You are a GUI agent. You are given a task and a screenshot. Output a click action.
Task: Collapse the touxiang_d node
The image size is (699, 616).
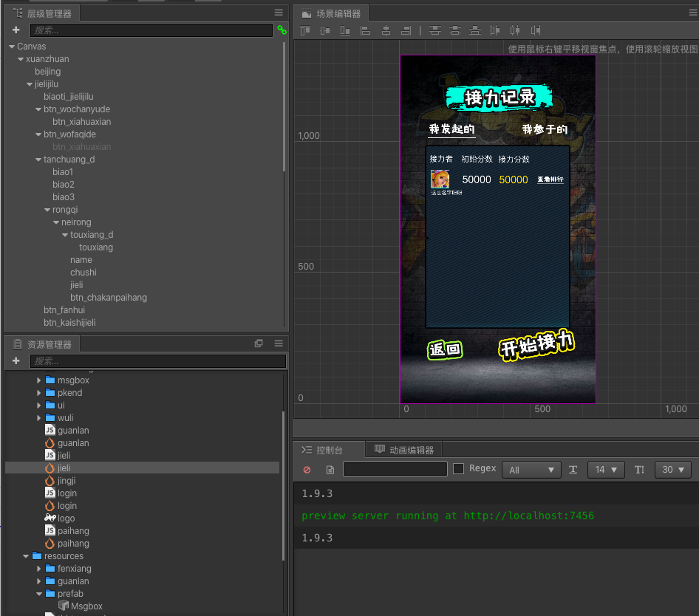click(x=65, y=234)
